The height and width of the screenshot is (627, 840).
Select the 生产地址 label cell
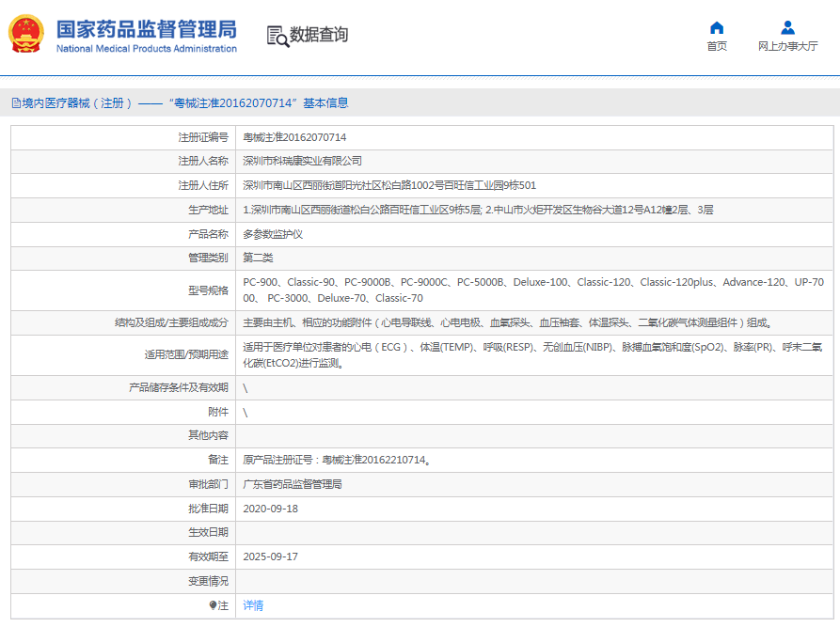click(x=123, y=210)
